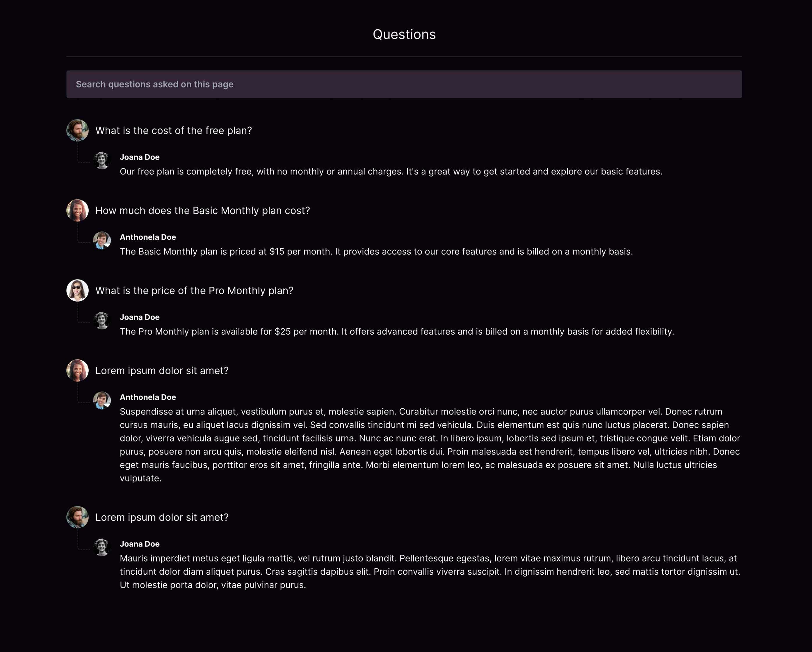Click woman's avatar beside first Lorem ipsum question
The height and width of the screenshot is (652, 812).
[78, 370]
